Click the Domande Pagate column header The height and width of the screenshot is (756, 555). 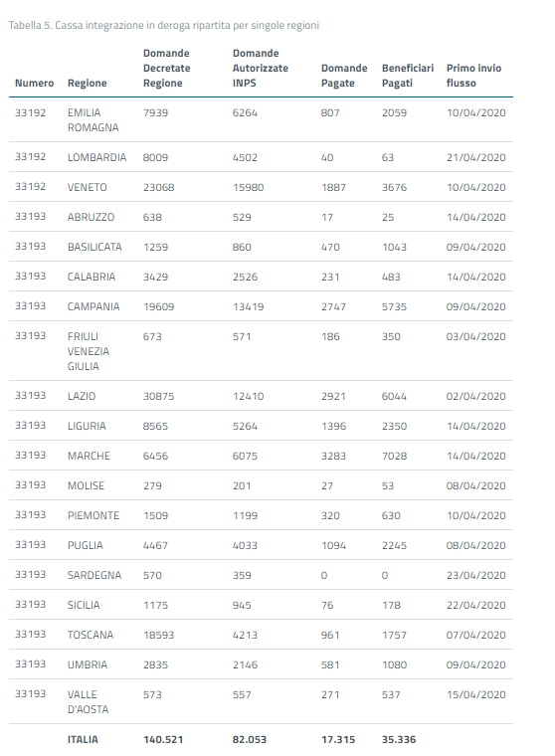pyautogui.click(x=344, y=76)
